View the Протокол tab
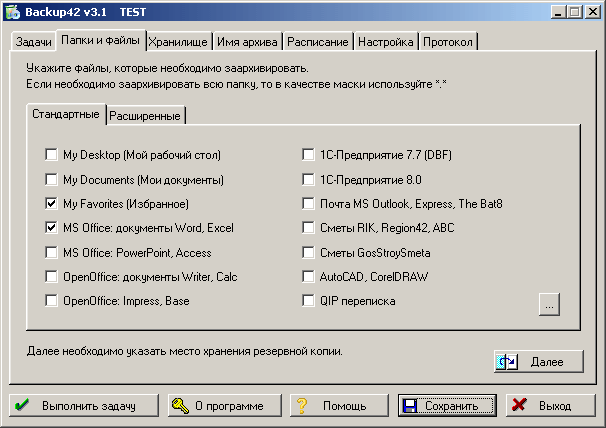Screen dimensions: 606x428 tap(448, 42)
